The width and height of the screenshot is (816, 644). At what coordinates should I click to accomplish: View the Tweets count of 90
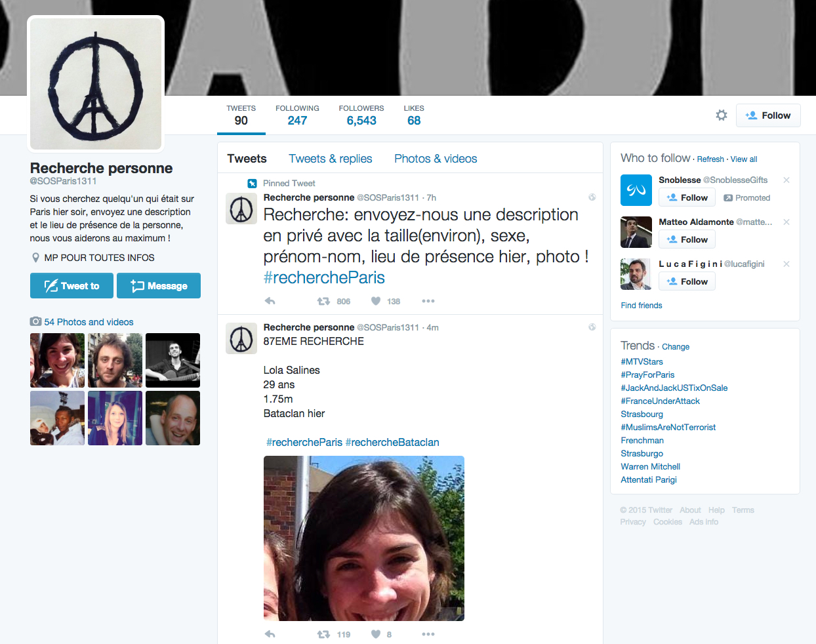(241, 115)
